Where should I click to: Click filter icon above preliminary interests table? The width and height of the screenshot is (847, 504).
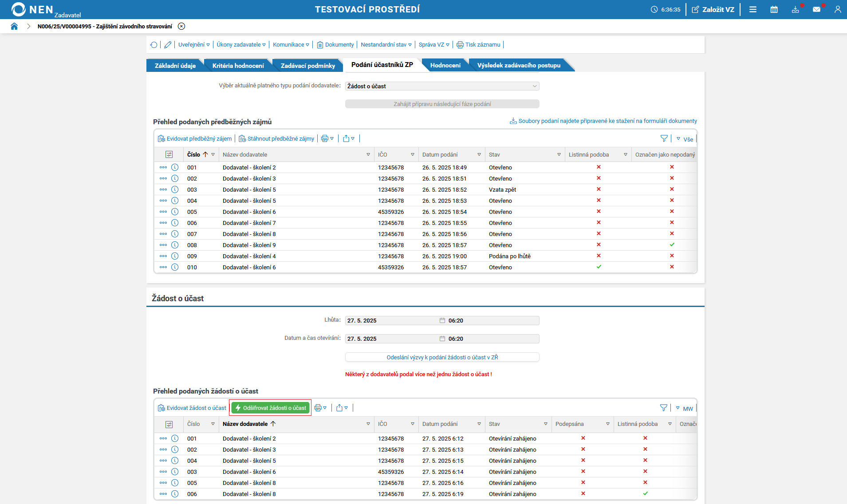click(664, 139)
